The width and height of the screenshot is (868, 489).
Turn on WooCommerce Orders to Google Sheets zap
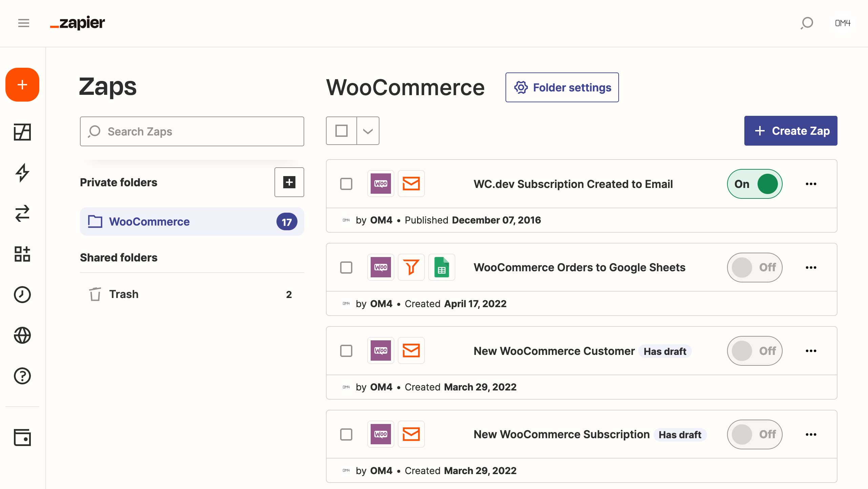point(755,267)
